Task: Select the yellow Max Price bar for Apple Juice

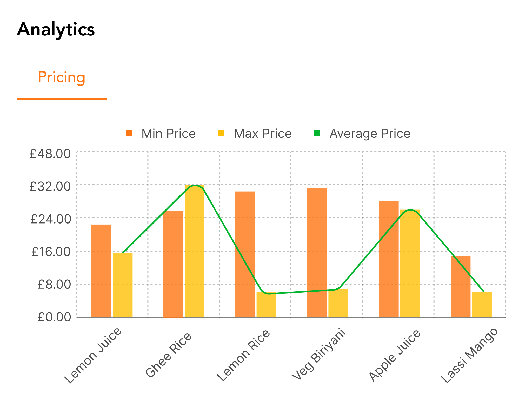Action: coord(410,263)
